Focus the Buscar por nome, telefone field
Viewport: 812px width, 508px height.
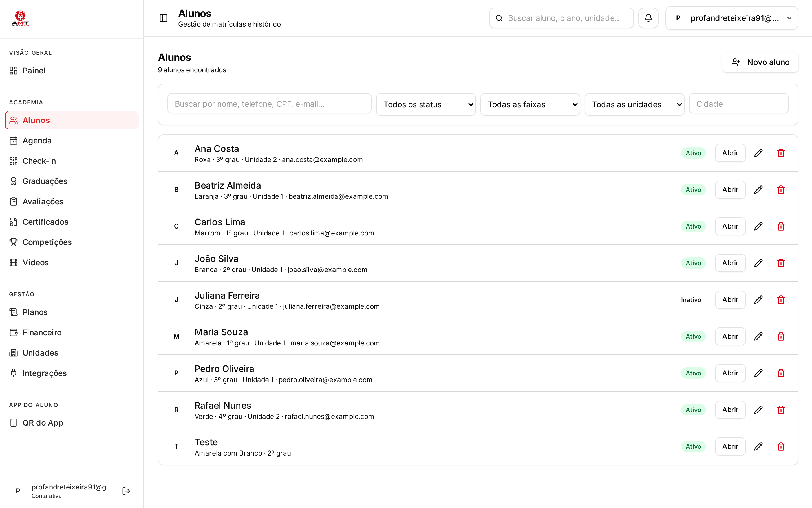(270, 104)
